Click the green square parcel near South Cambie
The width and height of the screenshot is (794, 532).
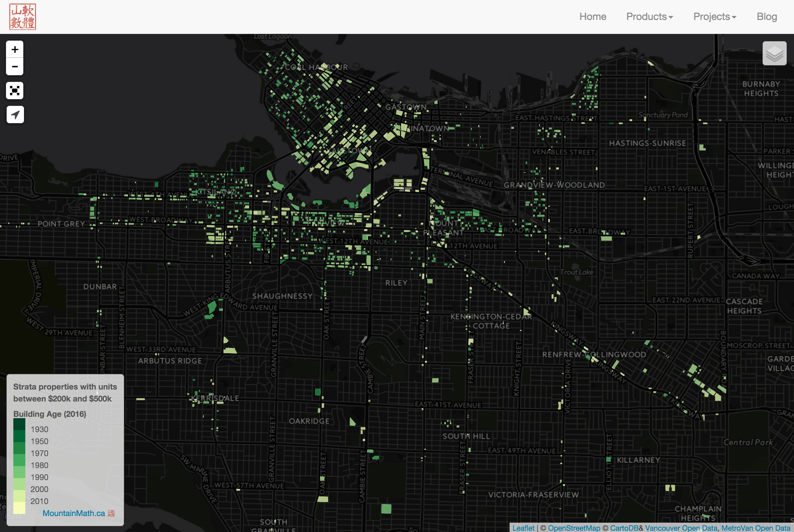tap(386, 509)
